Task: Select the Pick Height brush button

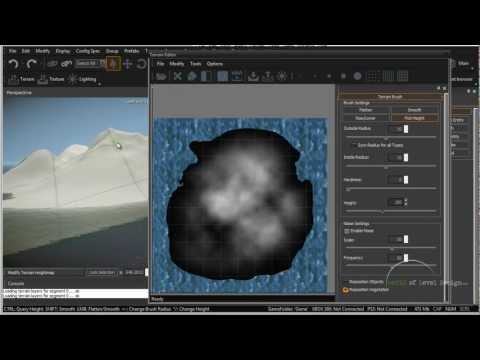Action: 414,118
